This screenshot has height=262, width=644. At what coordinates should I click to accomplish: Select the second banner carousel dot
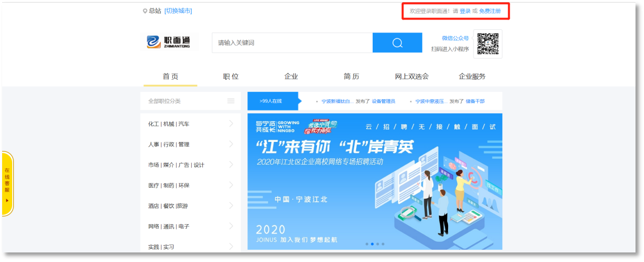(x=372, y=244)
